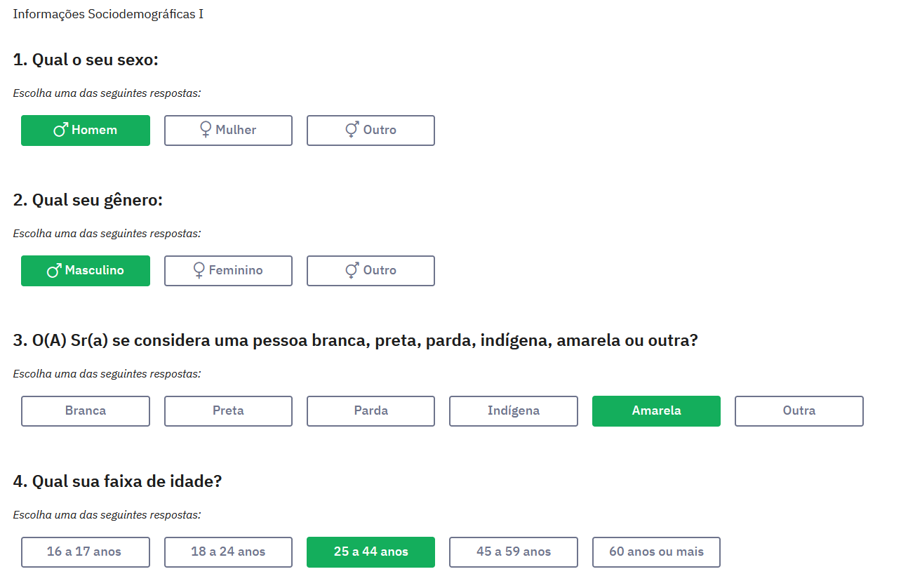The height and width of the screenshot is (588, 901).
Task: Click the female symbol icon on Feminino
Action: tap(199, 271)
